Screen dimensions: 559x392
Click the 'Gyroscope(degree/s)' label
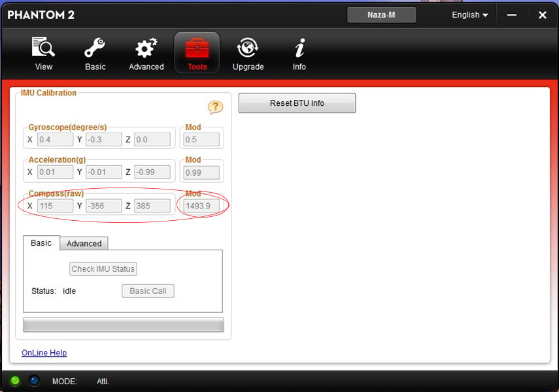pos(68,127)
